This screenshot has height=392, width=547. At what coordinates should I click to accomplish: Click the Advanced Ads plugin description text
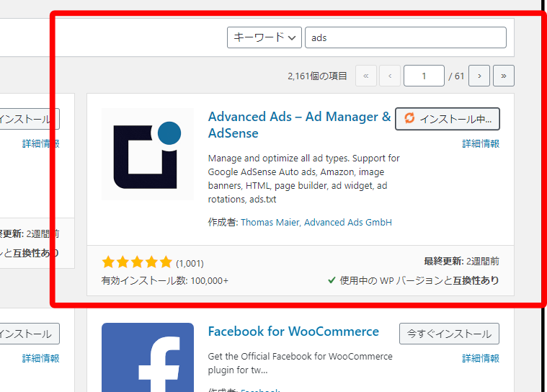(x=303, y=179)
